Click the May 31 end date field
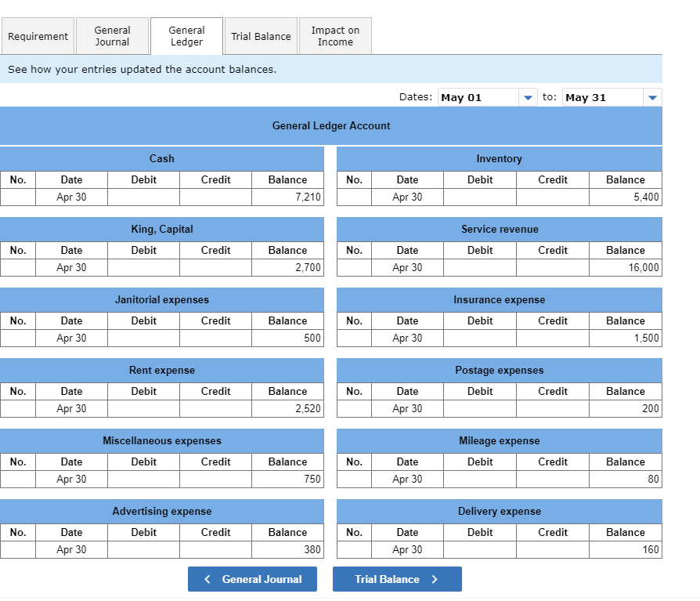This screenshot has width=700, height=601. pos(603,97)
